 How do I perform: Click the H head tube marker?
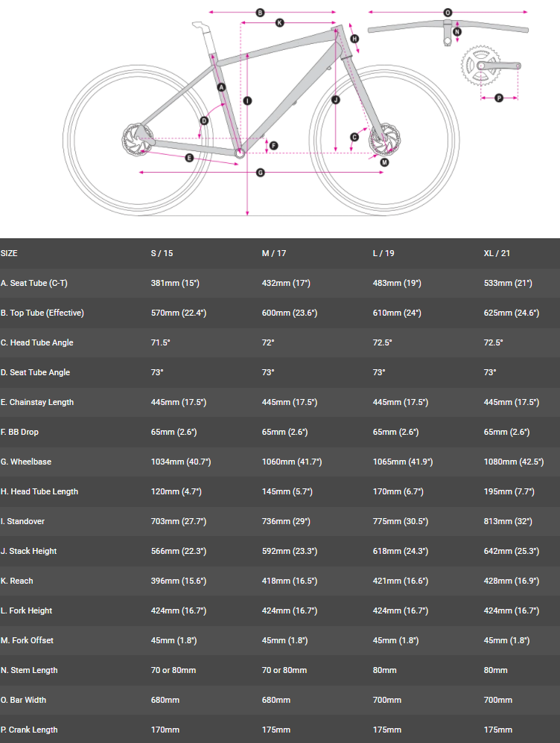tap(354, 39)
